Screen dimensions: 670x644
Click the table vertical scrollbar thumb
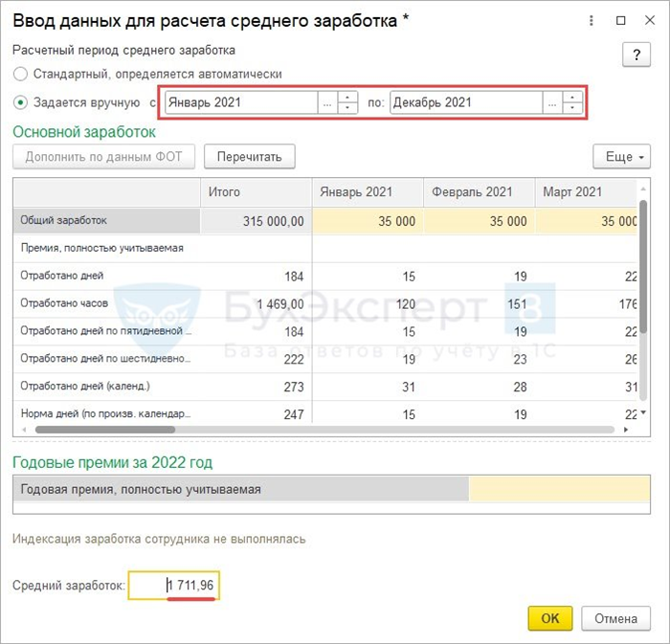pos(643,266)
